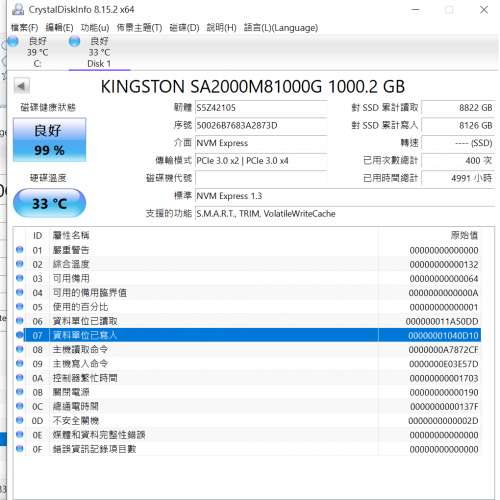Click the supported features field S.M.A.R.T., TRIM
Viewport: 500px width, 500px height.
click(345, 213)
